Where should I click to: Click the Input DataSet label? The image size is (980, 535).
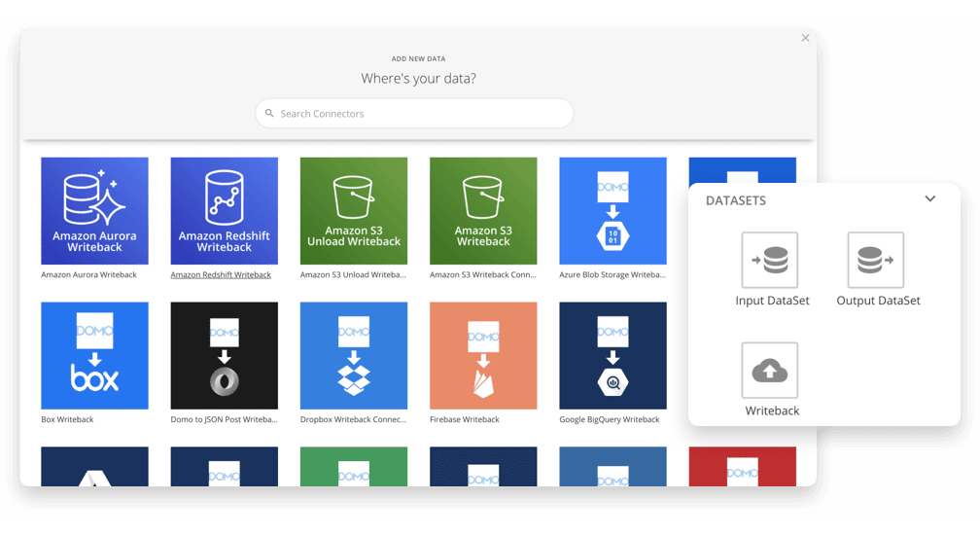pyautogui.click(x=773, y=301)
